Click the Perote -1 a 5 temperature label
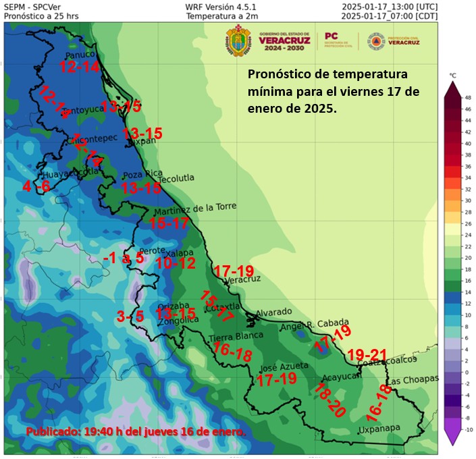 pyautogui.click(x=124, y=259)
